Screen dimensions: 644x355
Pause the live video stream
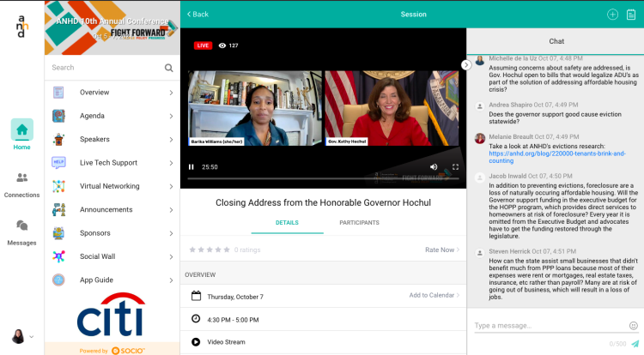pyautogui.click(x=191, y=167)
